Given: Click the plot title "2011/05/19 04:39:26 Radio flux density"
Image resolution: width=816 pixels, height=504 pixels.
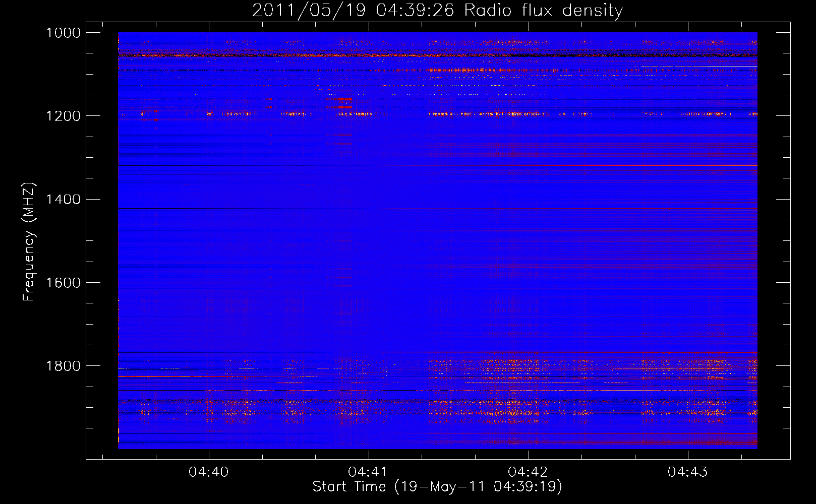Looking at the screenshot, I should (437, 10).
